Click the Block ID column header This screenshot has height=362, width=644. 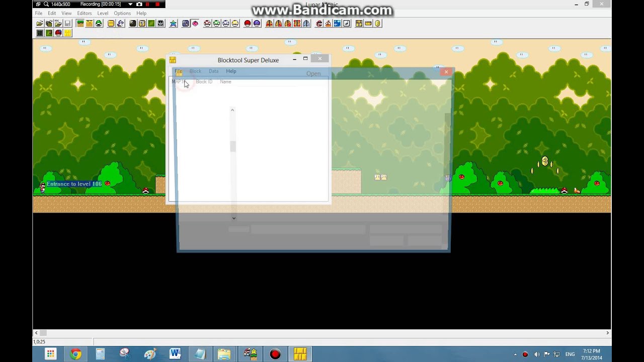tap(204, 81)
